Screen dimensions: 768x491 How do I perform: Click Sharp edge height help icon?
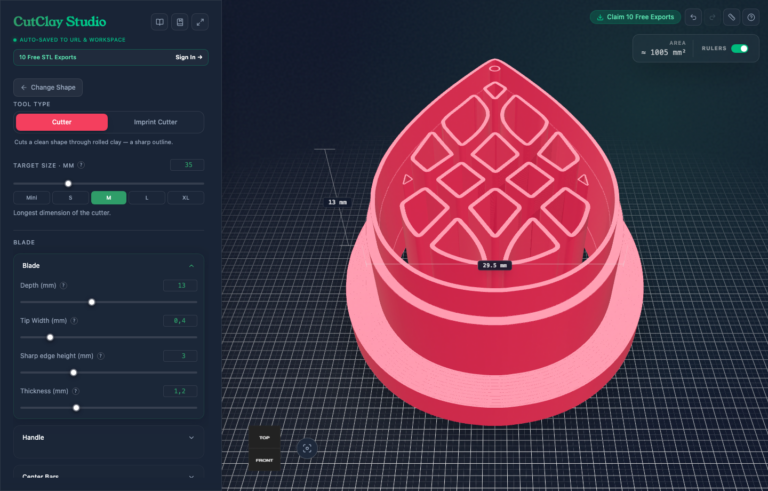point(101,356)
